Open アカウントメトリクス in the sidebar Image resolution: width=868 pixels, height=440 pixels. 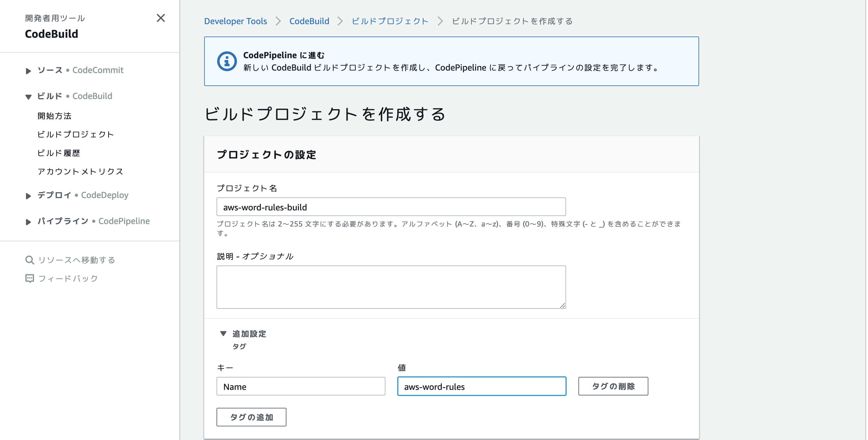[x=80, y=171]
